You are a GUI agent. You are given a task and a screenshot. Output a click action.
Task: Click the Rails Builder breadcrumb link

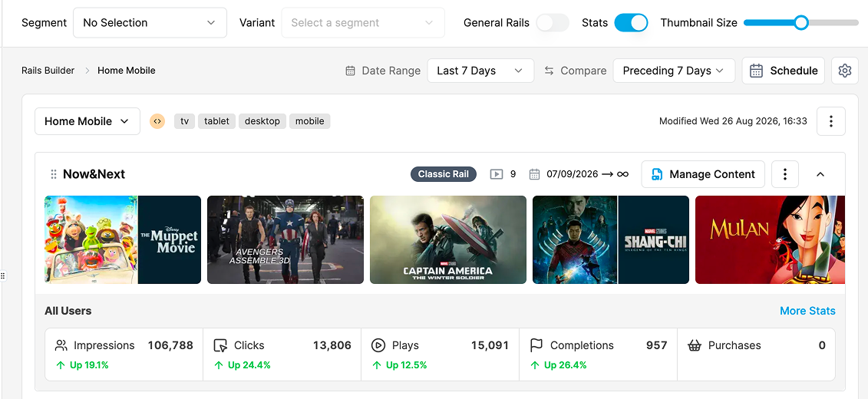[48, 71]
